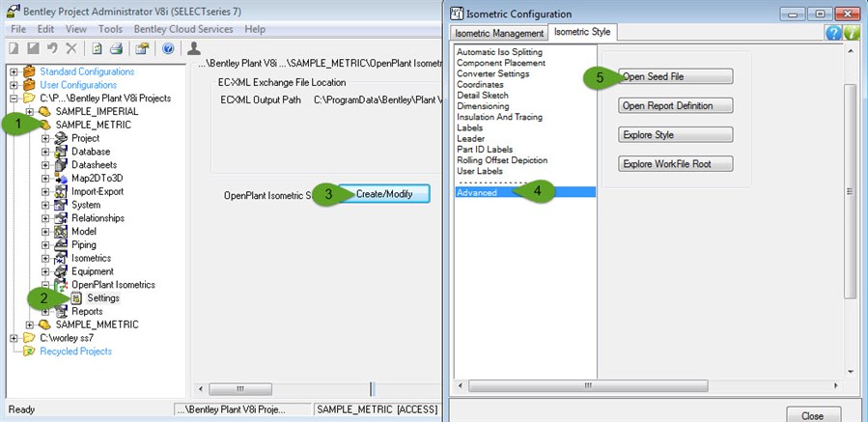Click SAMPLE_METRIC [ACCESS] in status bar
This screenshot has width=868, height=422.
coord(377,409)
